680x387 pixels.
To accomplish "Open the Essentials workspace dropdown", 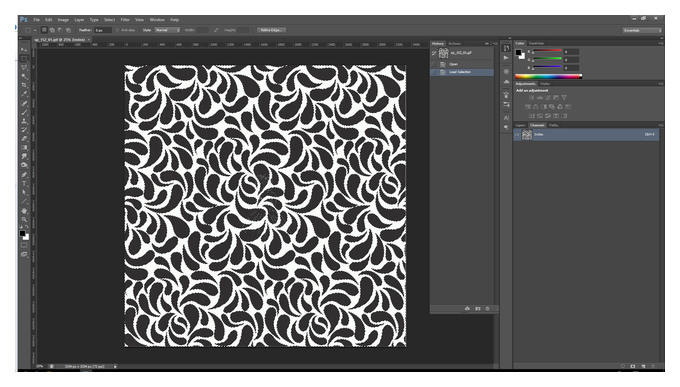I will click(x=642, y=30).
